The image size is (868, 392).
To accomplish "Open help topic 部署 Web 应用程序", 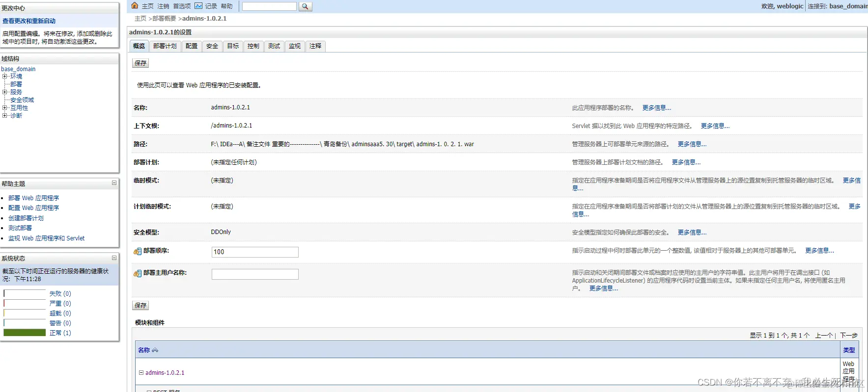I will coord(33,198).
